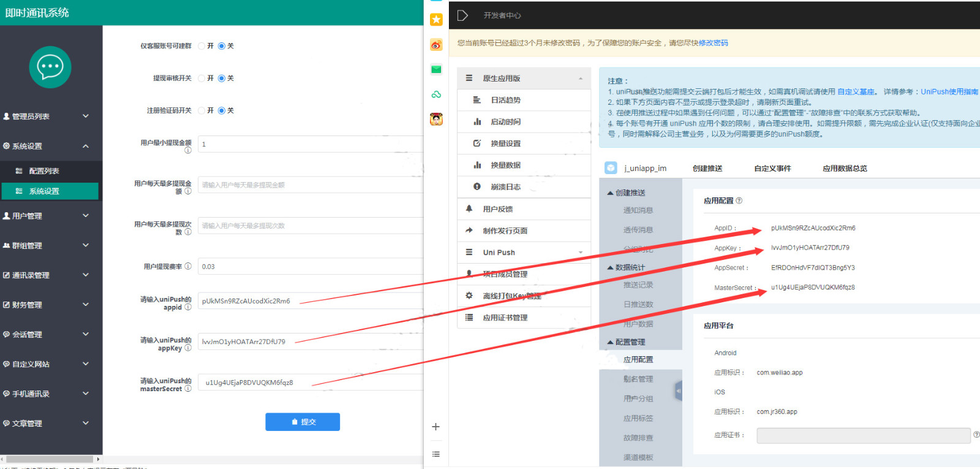Click the list icon at sidebar bottom
The height and width of the screenshot is (469, 980).
(435, 454)
